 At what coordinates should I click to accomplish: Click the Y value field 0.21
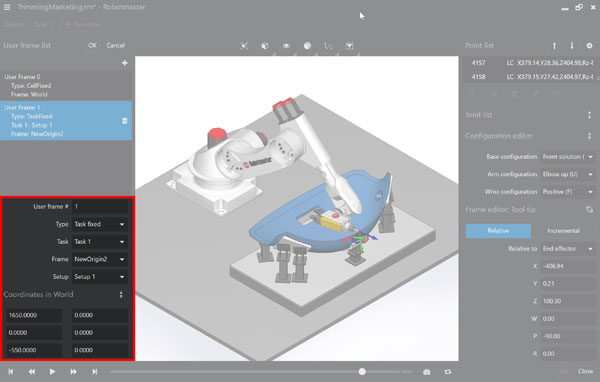tap(567, 284)
